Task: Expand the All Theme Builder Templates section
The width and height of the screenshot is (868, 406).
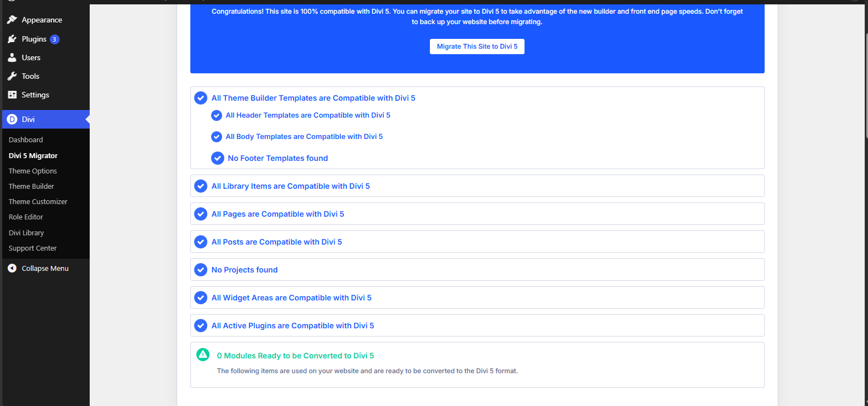Action: pyautogui.click(x=313, y=98)
